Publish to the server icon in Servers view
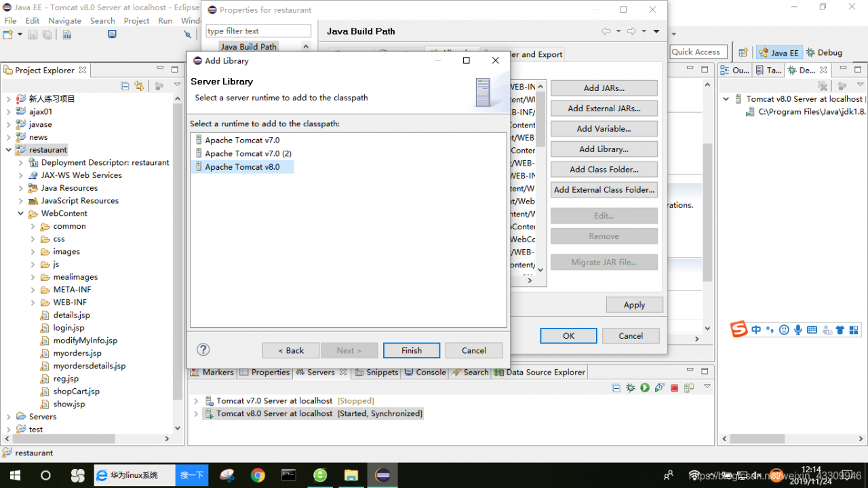Viewport: 868px width, 488px height. pos(689,388)
